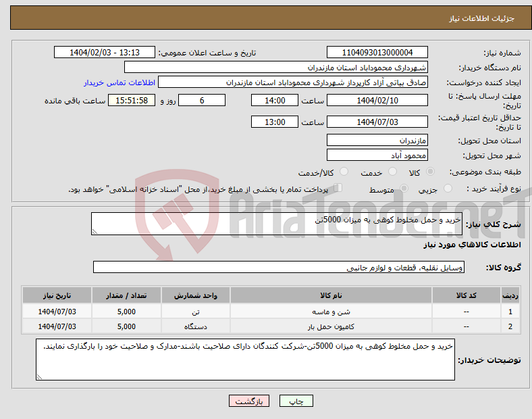Screen dimensions: 532x419
Task: Click the بازگشت (back) button
Action: coord(249,401)
